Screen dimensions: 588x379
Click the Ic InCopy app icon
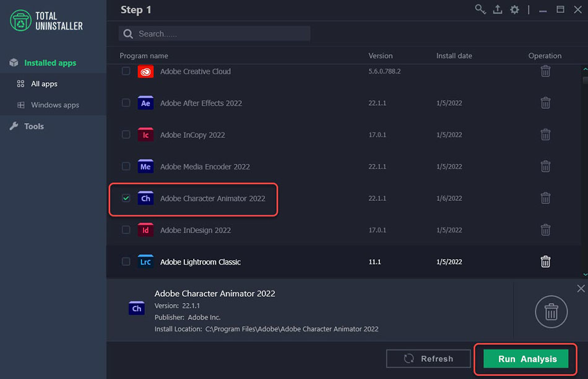pos(145,134)
